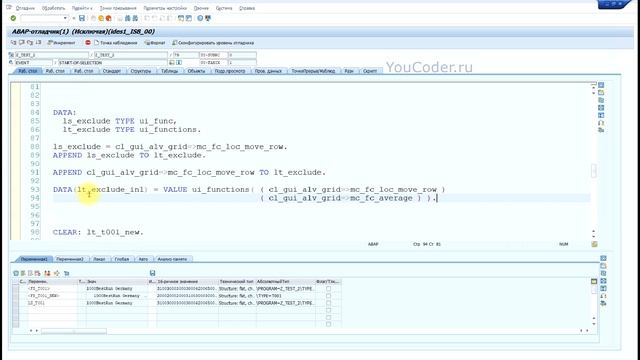Image resolution: width=640 pixels, height=360 pixels.
Task: Switch to the Анализ памяти tab
Action: pos(172,259)
